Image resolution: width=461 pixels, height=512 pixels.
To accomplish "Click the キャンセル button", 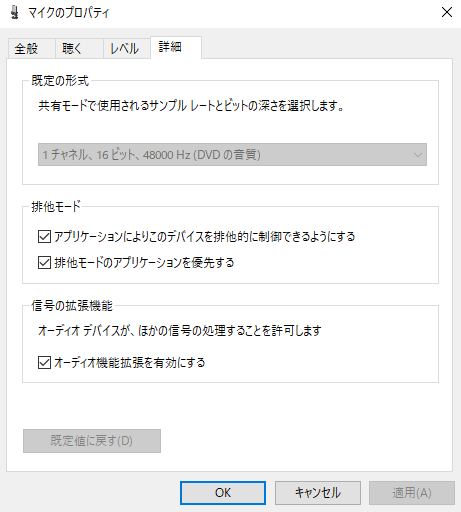I will click(318, 493).
